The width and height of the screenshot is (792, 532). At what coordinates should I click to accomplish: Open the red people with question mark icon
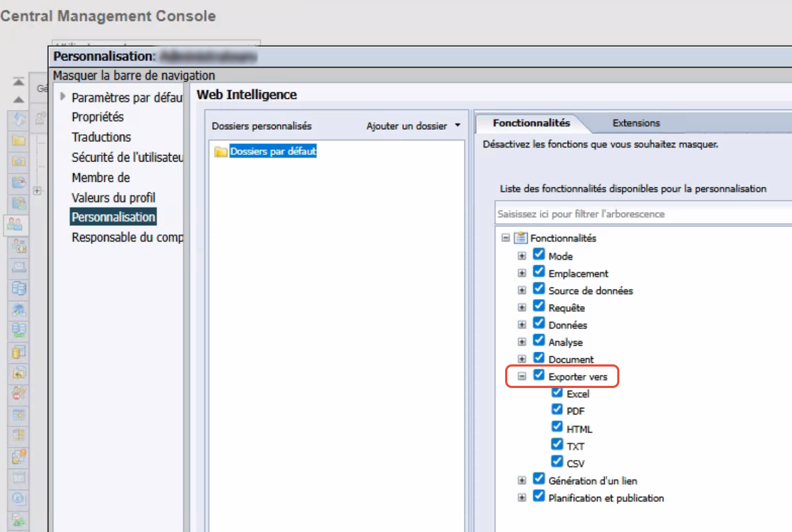tap(19, 394)
